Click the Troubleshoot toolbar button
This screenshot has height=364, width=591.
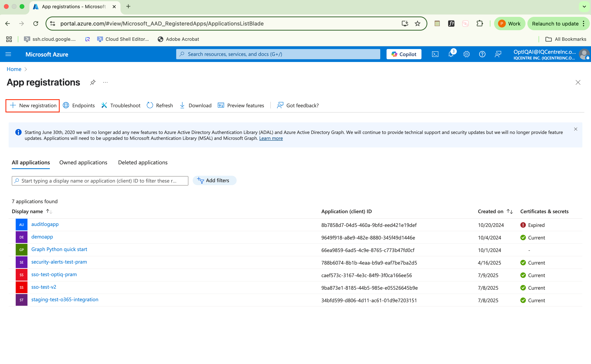pyautogui.click(x=121, y=106)
